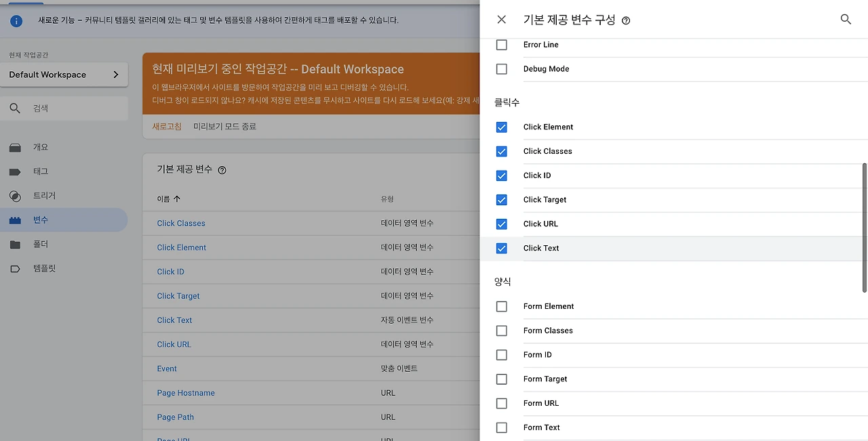868x441 pixels.
Task: Uncheck the Click Target checkbox
Action: [x=502, y=200]
